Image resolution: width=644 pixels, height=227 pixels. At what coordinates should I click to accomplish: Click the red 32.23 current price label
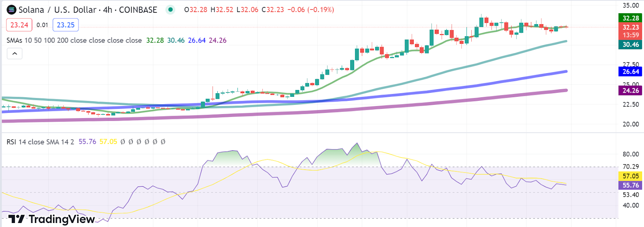click(x=630, y=27)
